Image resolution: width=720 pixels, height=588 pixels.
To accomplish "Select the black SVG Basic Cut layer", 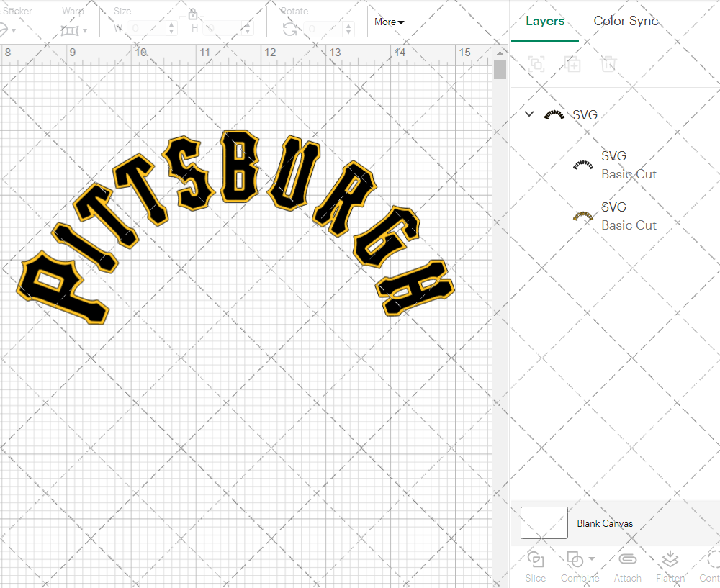I will coord(616,166).
